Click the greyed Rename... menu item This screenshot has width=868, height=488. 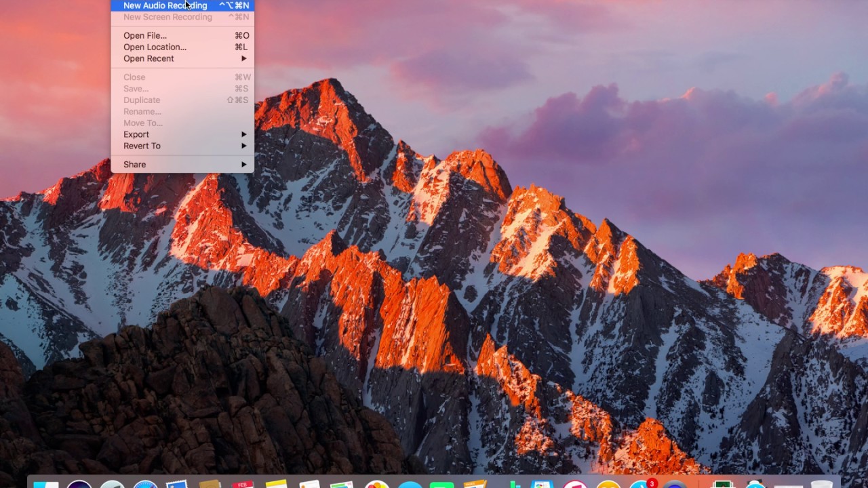(182, 111)
